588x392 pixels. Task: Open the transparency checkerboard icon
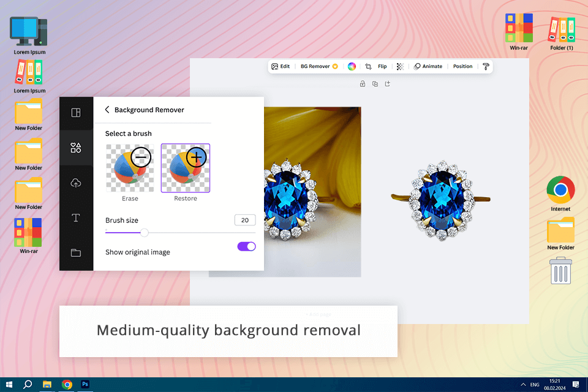pyautogui.click(x=400, y=66)
